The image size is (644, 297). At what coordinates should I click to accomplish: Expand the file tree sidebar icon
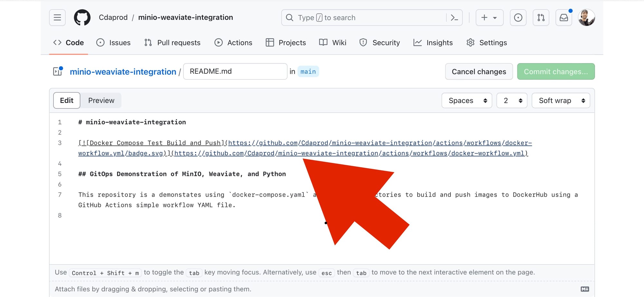point(58,71)
